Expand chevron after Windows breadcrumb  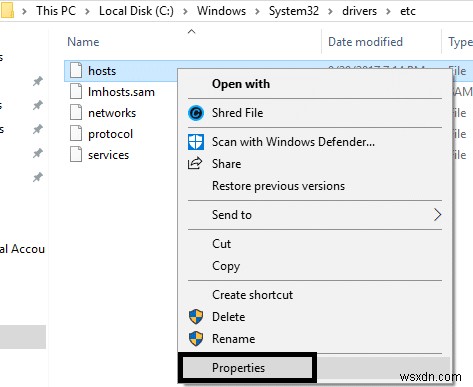click(x=257, y=12)
